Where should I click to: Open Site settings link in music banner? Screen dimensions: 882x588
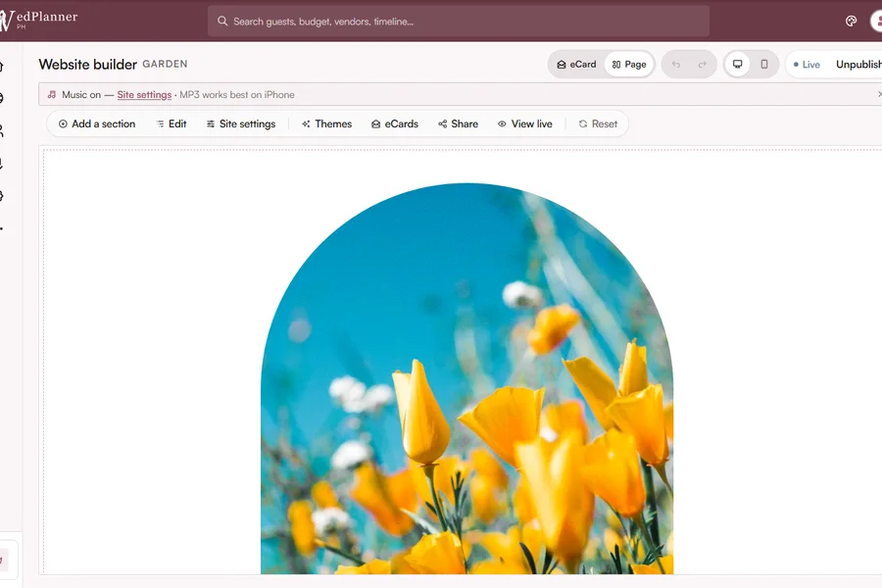pos(144,94)
